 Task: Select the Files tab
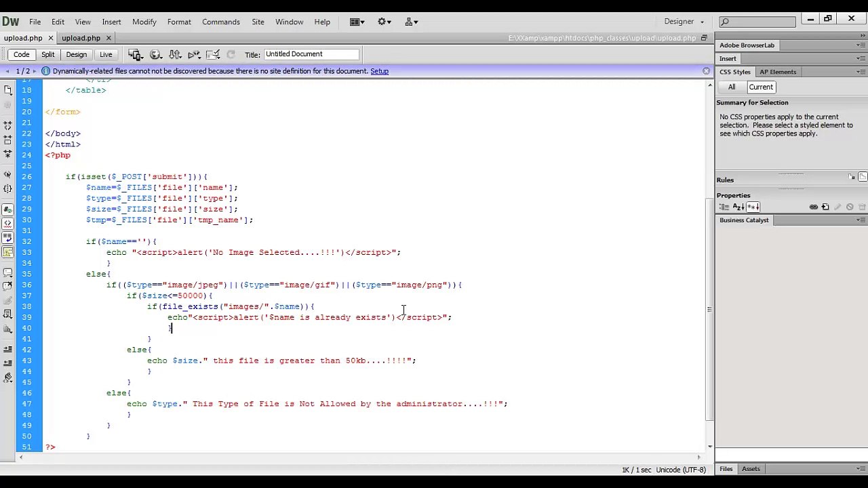pos(726,469)
